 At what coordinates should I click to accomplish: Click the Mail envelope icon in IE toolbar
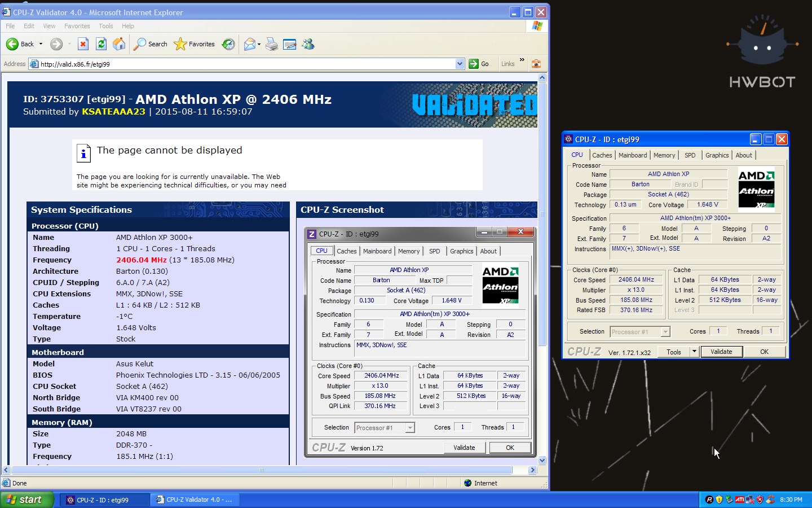249,44
